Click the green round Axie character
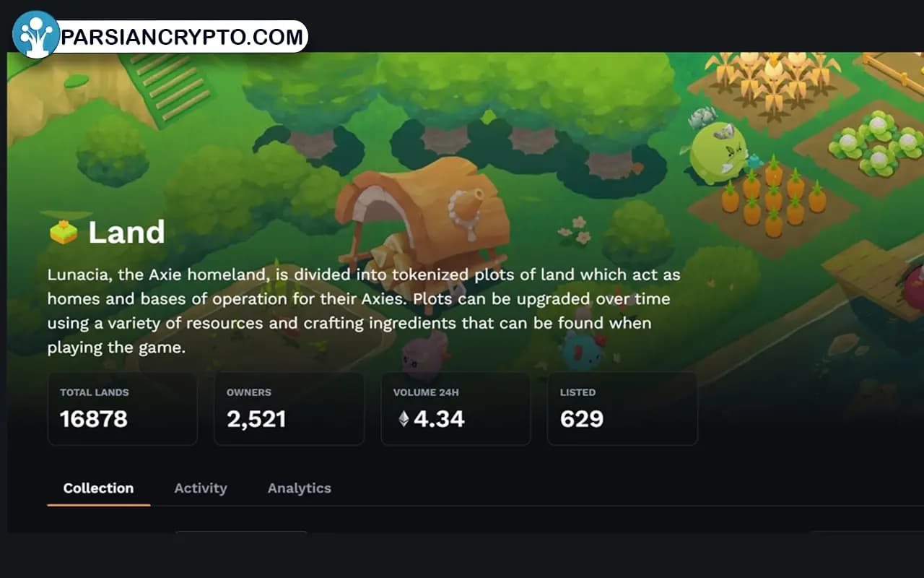924x578 pixels. click(717, 153)
